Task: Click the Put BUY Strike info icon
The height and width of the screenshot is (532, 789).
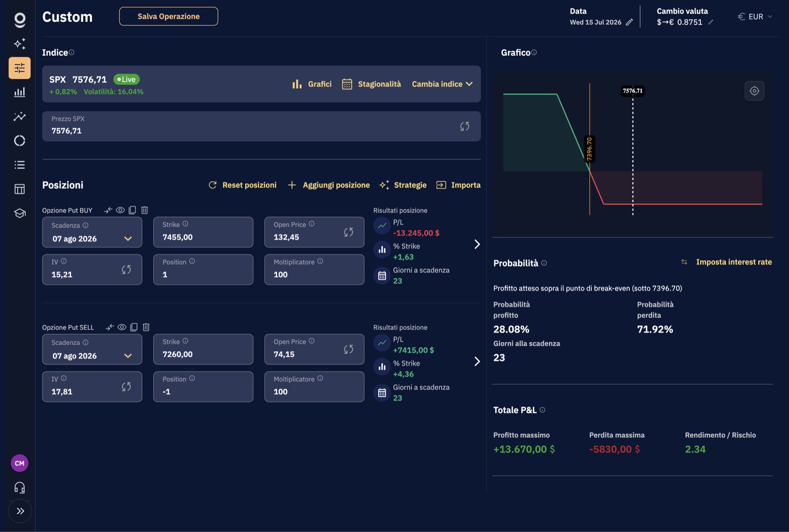Action: tap(185, 224)
